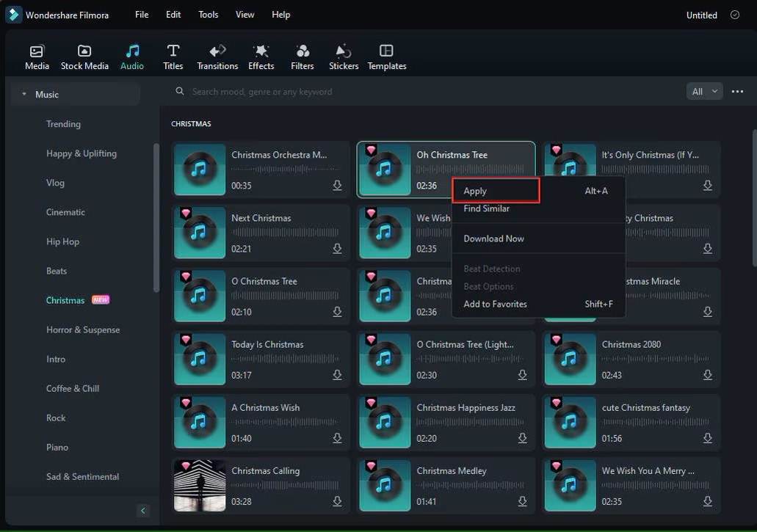757x532 pixels.
Task: Open the Stock Media tab
Action: pyautogui.click(x=84, y=57)
